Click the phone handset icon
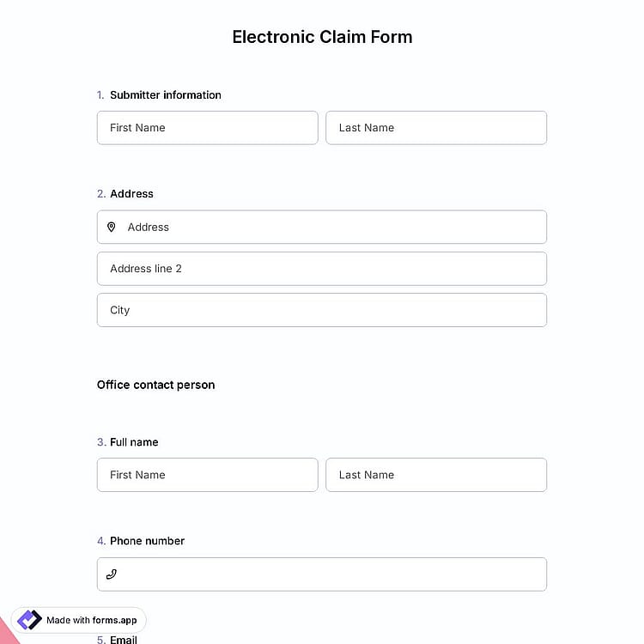The width and height of the screenshot is (644, 644). [112, 574]
